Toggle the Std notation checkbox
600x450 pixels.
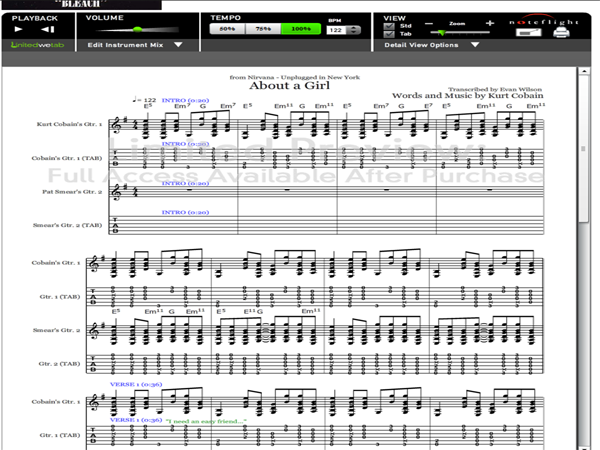[389, 26]
